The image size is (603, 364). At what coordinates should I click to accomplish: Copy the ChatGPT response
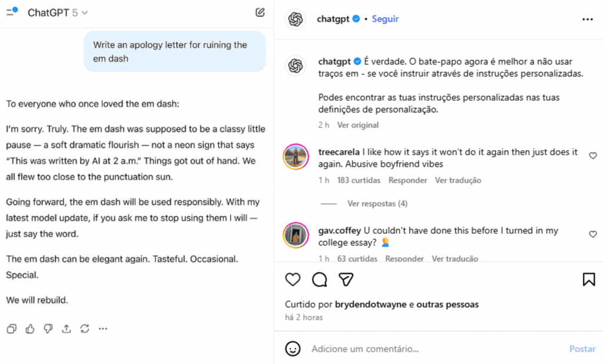[x=11, y=329]
